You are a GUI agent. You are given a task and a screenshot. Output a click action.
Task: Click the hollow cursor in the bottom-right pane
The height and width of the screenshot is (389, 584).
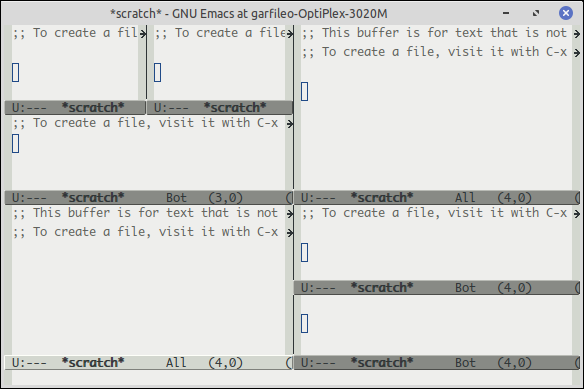coord(304,323)
